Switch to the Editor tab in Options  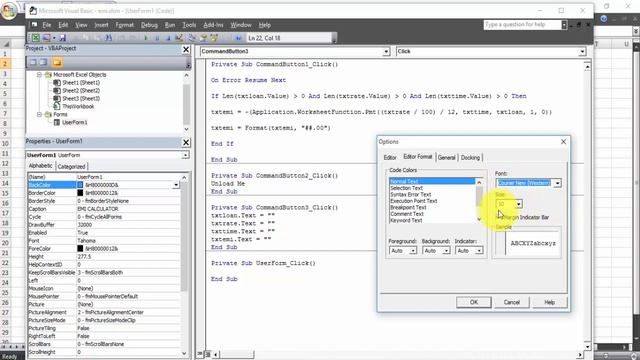pyautogui.click(x=390, y=158)
